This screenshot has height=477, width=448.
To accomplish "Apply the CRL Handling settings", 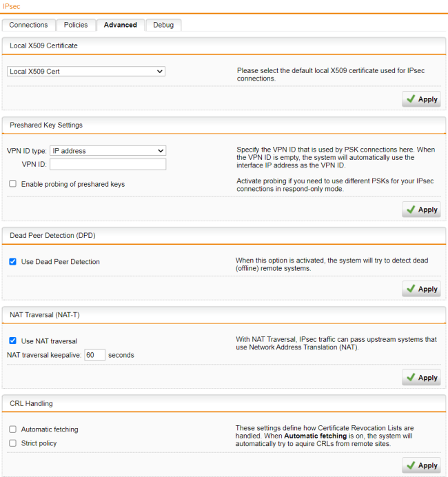I will click(421, 465).
